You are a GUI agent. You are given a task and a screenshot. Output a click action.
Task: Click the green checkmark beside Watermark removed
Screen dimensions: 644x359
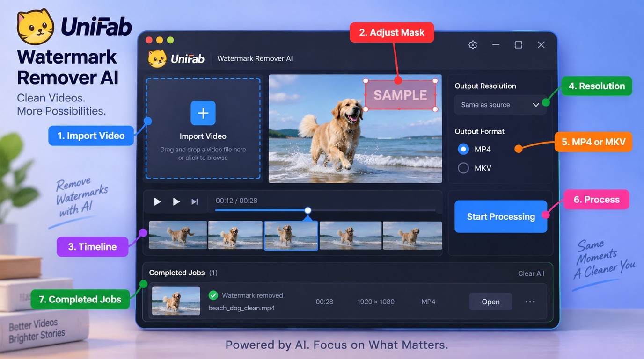pos(213,295)
